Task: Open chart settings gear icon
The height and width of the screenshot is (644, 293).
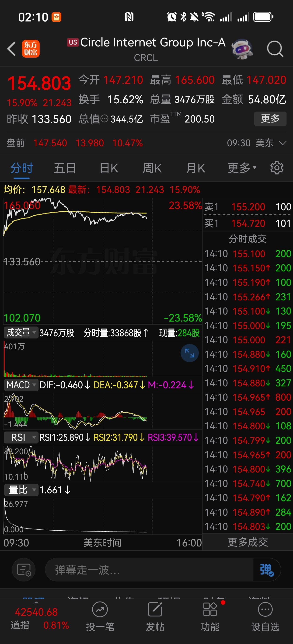Action: pos(277,168)
